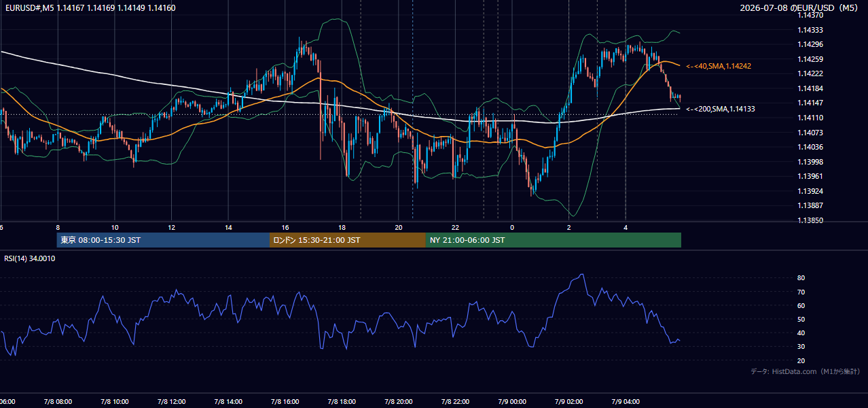868x408 pixels.
Task: Click price axis value 1.14147
Action: tap(810, 103)
